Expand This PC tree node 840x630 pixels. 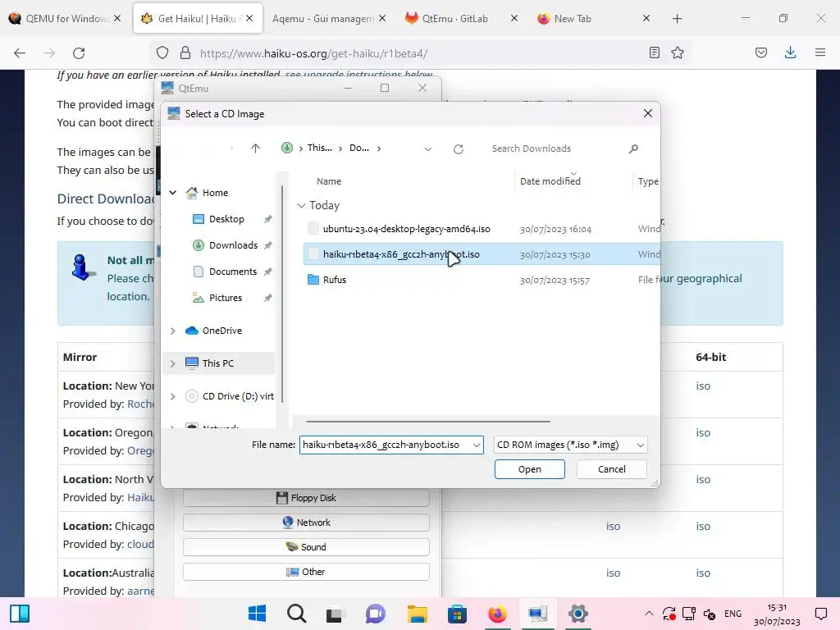pos(172,363)
